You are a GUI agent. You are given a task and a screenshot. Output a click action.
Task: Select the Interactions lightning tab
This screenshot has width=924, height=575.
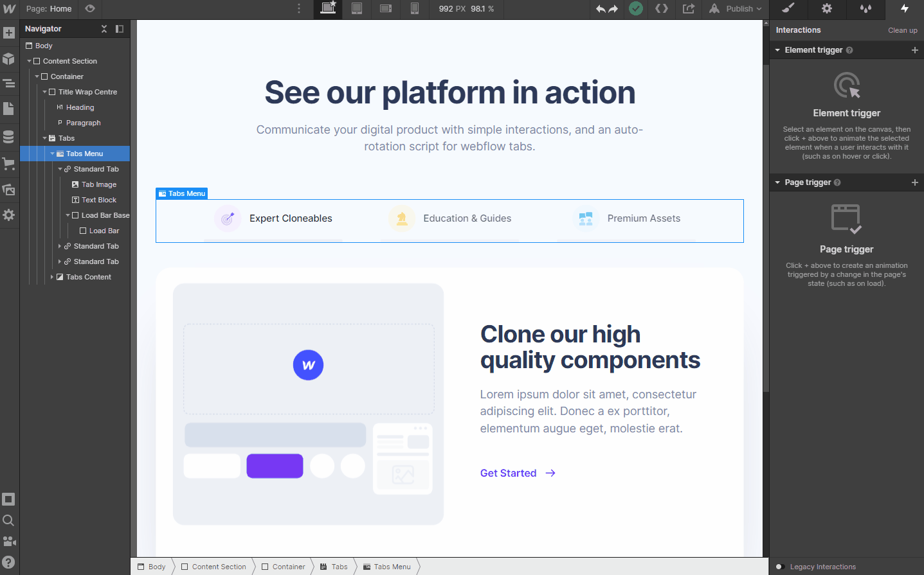coord(905,8)
